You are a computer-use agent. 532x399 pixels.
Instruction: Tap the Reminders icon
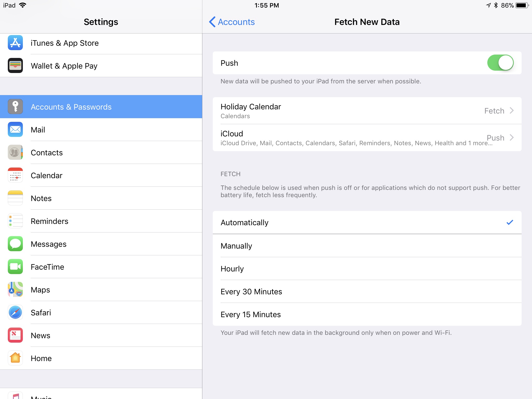pyautogui.click(x=15, y=221)
